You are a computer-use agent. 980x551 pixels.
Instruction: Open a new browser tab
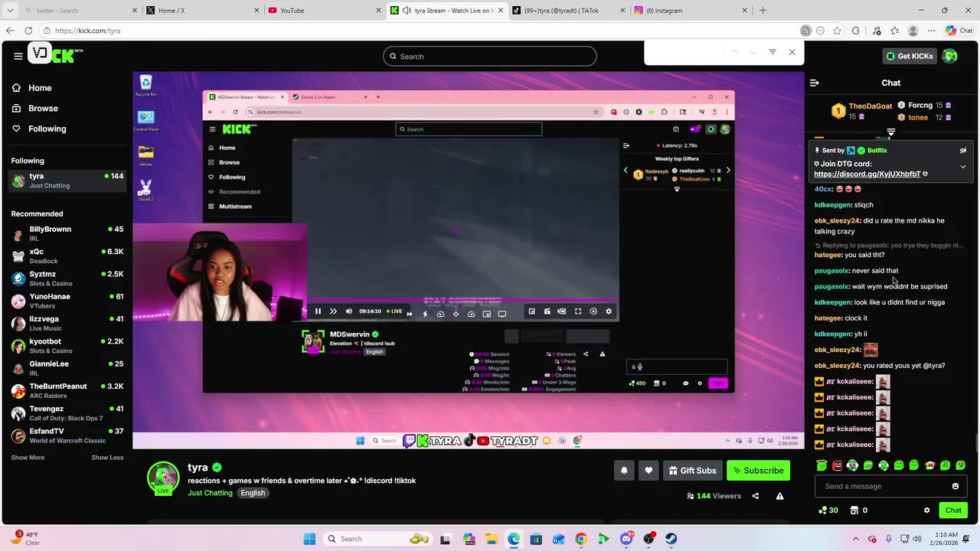coord(763,11)
